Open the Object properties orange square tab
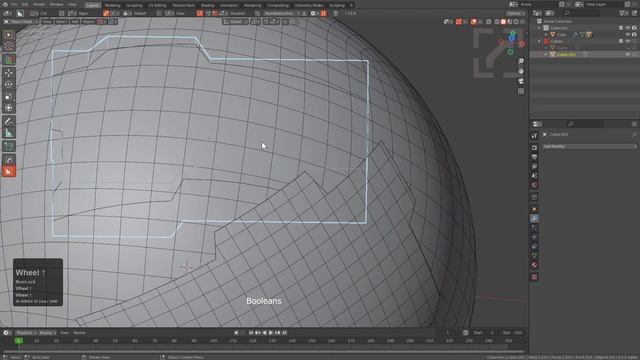This screenshot has width=640, height=360. pos(534,209)
